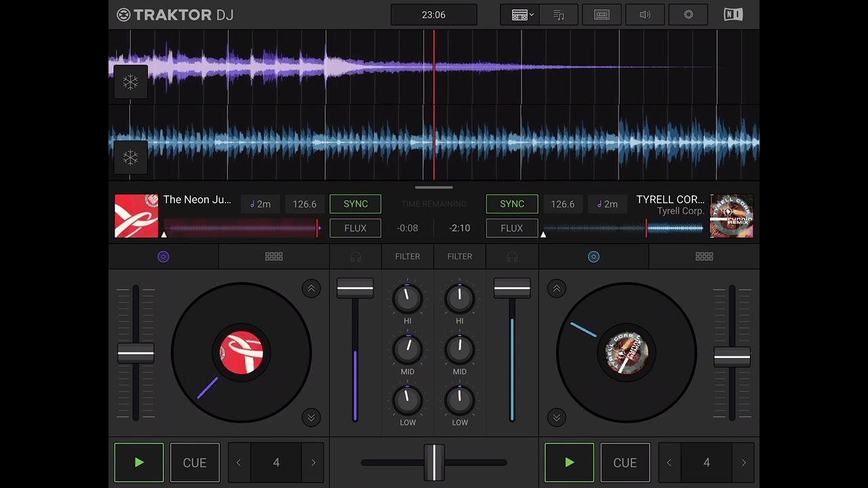Activate left deck loop size 4
The width and height of the screenshot is (868, 488).
276,463
